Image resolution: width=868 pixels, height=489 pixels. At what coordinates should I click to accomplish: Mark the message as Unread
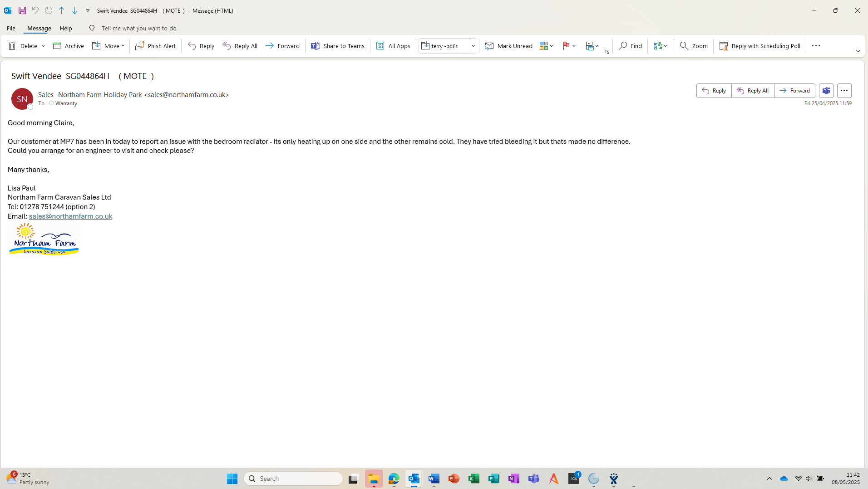(508, 46)
